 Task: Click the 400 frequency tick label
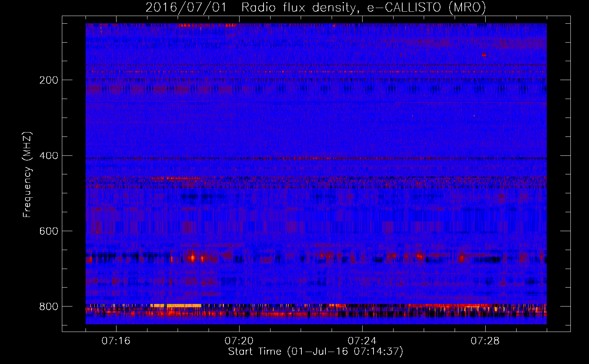tap(49, 156)
